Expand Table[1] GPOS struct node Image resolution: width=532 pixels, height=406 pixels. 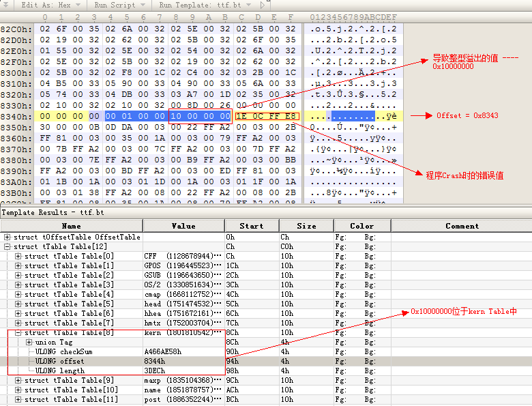18,265
